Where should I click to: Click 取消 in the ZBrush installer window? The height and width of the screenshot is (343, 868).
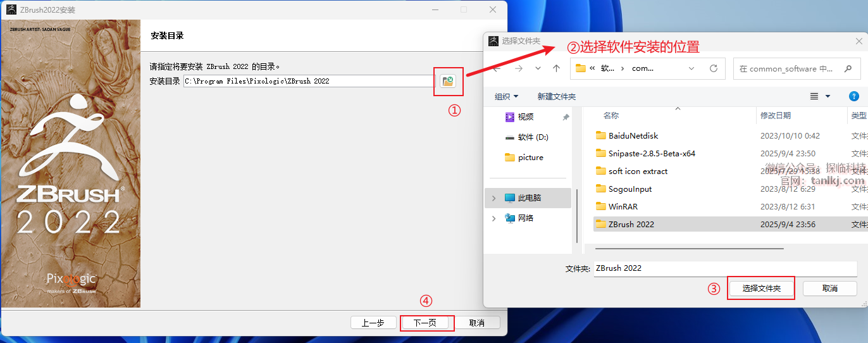pos(477,323)
